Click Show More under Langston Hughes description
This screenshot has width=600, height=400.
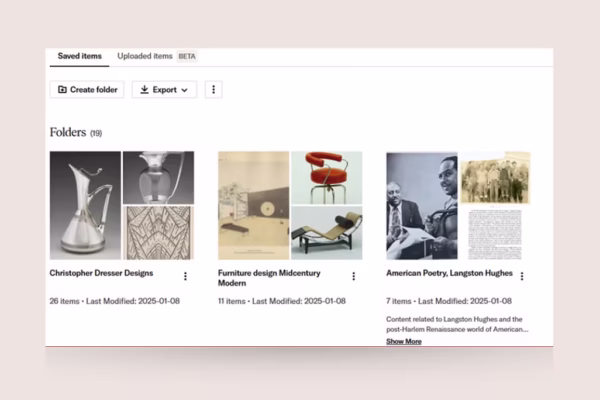[x=404, y=341]
